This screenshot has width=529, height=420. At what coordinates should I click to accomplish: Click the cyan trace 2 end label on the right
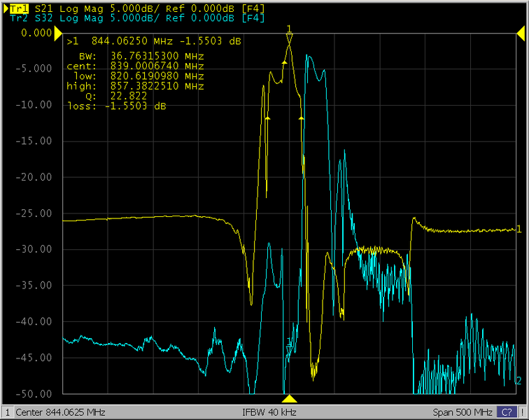click(x=519, y=381)
